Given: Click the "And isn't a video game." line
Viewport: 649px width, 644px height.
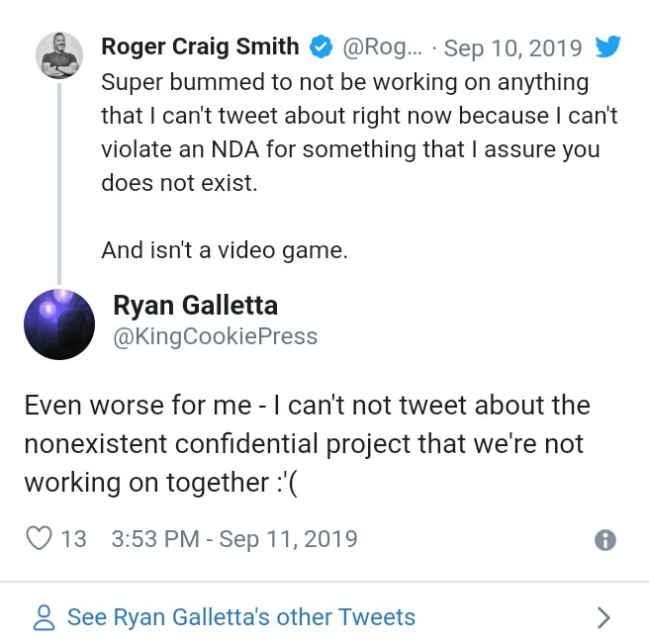Looking at the screenshot, I should click(x=225, y=250).
